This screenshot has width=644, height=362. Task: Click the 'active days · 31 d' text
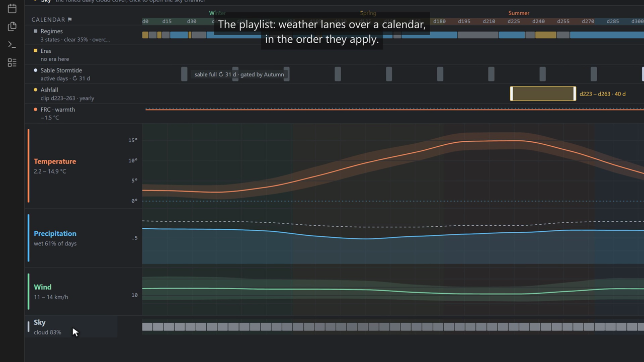(65, 78)
